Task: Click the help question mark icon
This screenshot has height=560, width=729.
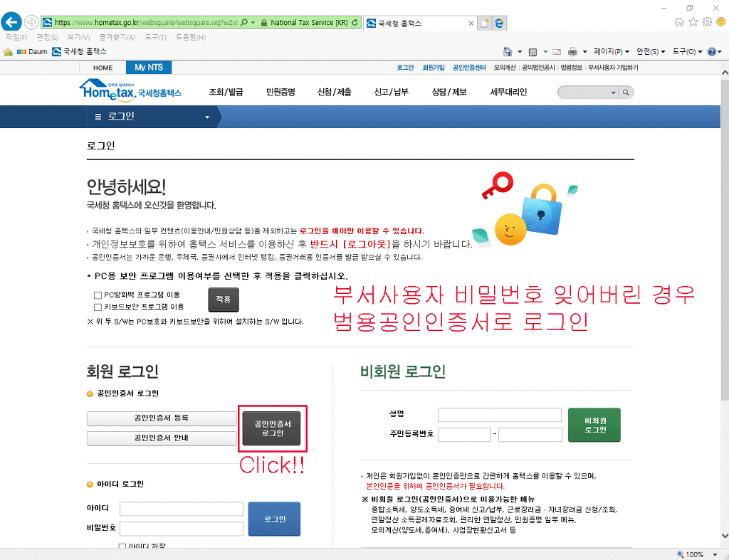Action: click(x=712, y=51)
